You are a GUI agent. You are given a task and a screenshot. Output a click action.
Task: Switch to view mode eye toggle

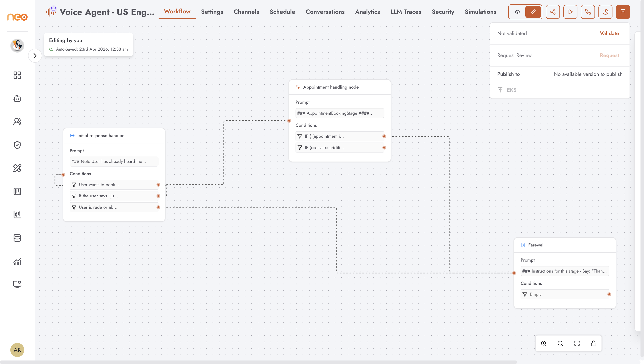point(517,12)
